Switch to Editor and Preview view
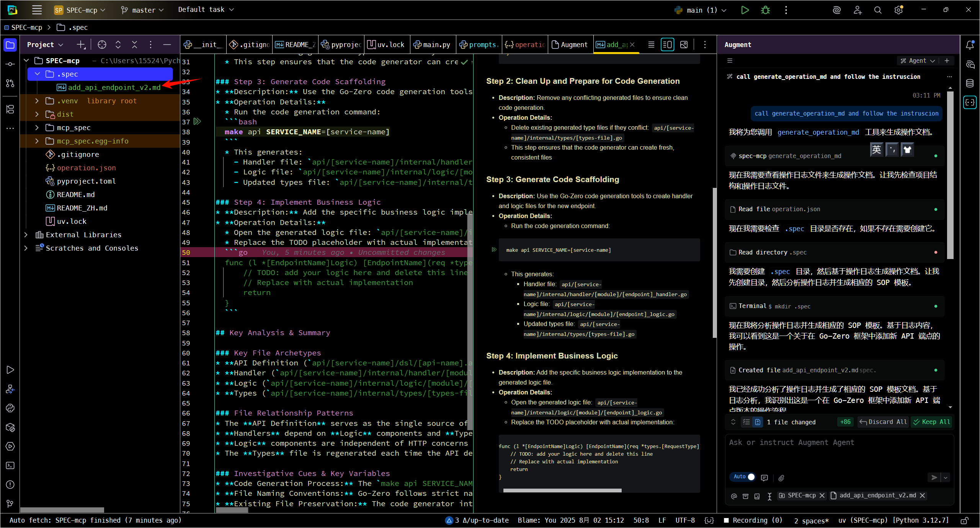 667,45
